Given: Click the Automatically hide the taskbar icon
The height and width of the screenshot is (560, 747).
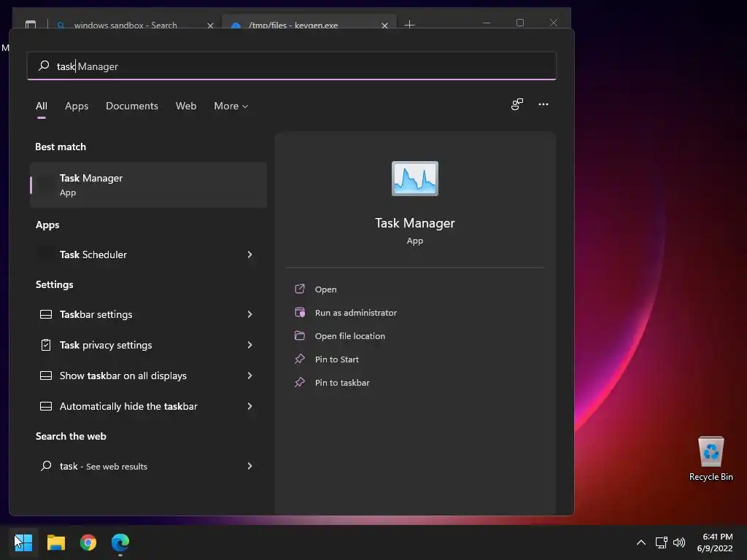Looking at the screenshot, I should pyautogui.click(x=46, y=406).
